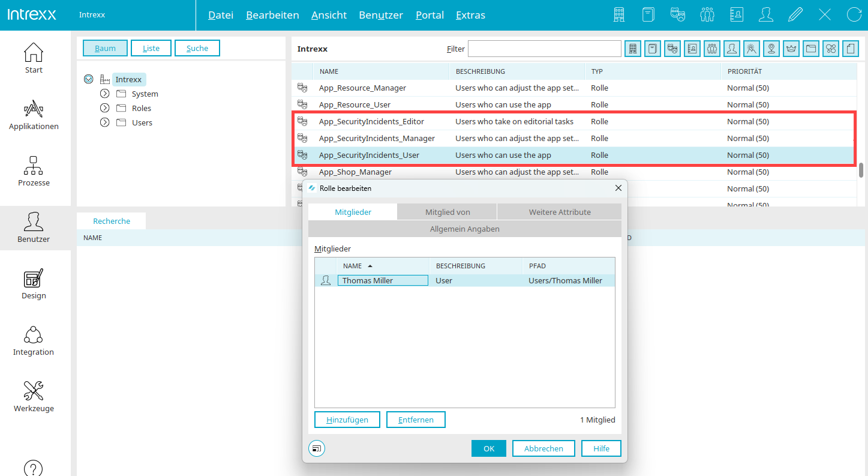Toggle the document page filter button
The width and height of the screenshot is (868, 476).
tap(851, 49)
